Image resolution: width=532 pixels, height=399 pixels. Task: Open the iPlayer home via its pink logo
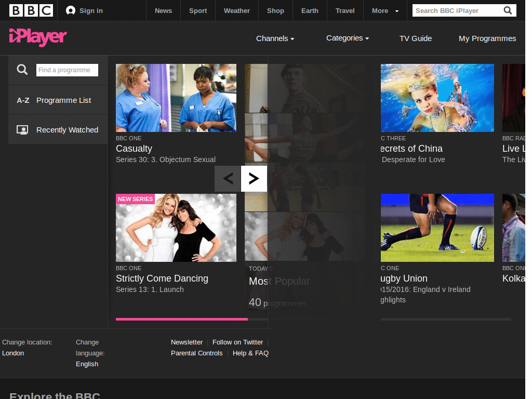[x=37, y=38]
